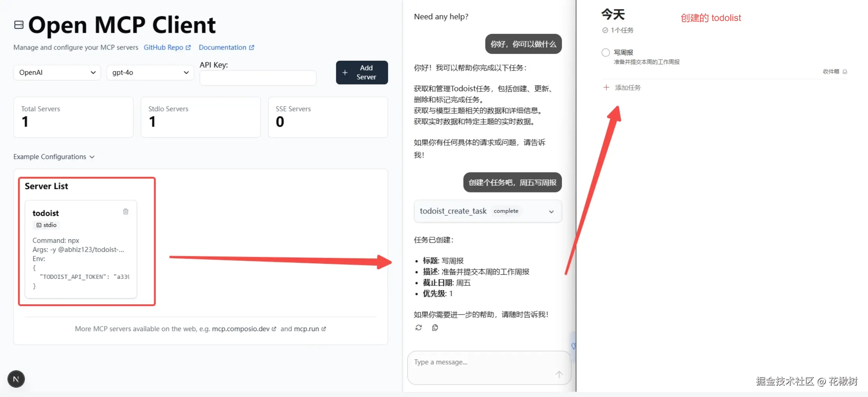The height and width of the screenshot is (397, 868).
Task: Click the inbox icon next to 收件箱
Action: (845, 72)
